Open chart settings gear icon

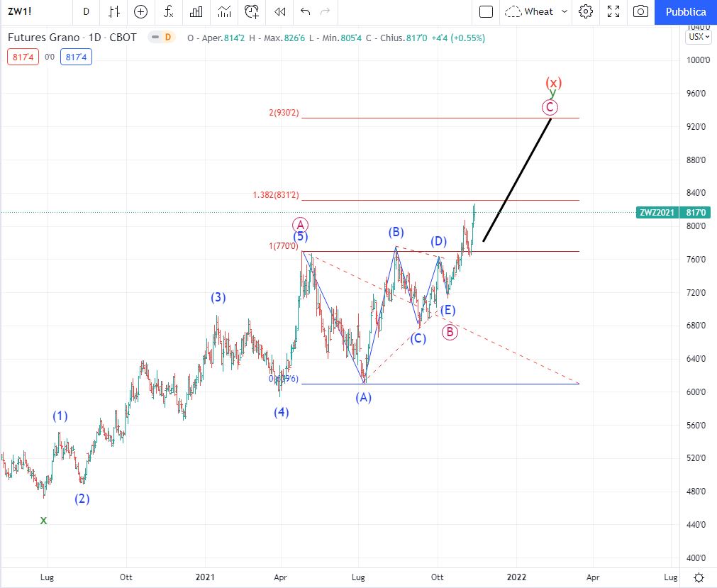(x=586, y=12)
